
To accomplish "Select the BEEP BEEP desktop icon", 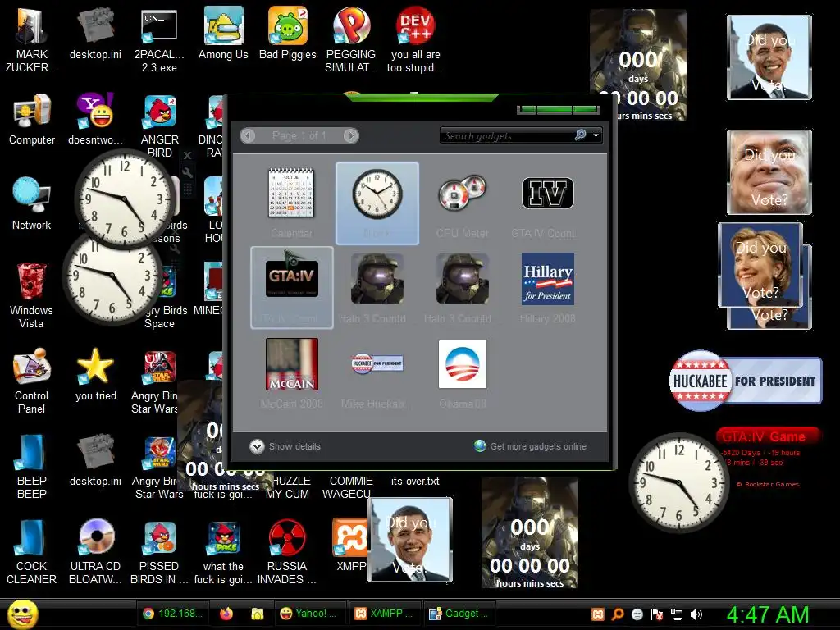I will pos(32,466).
